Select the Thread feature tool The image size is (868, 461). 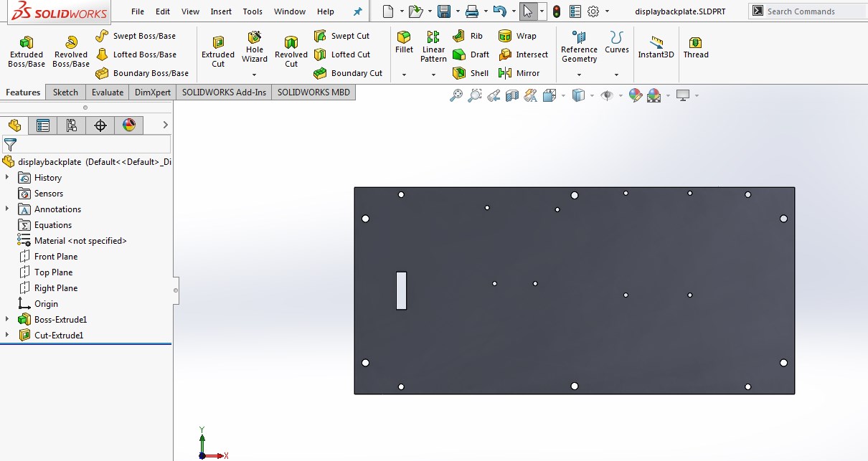click(696, 47)
